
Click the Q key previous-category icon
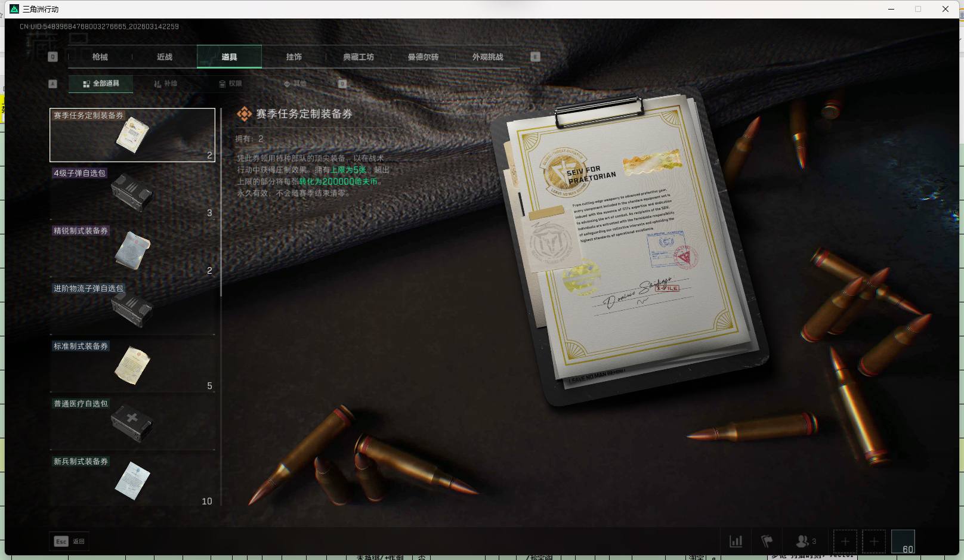click(x=52, y=57)
